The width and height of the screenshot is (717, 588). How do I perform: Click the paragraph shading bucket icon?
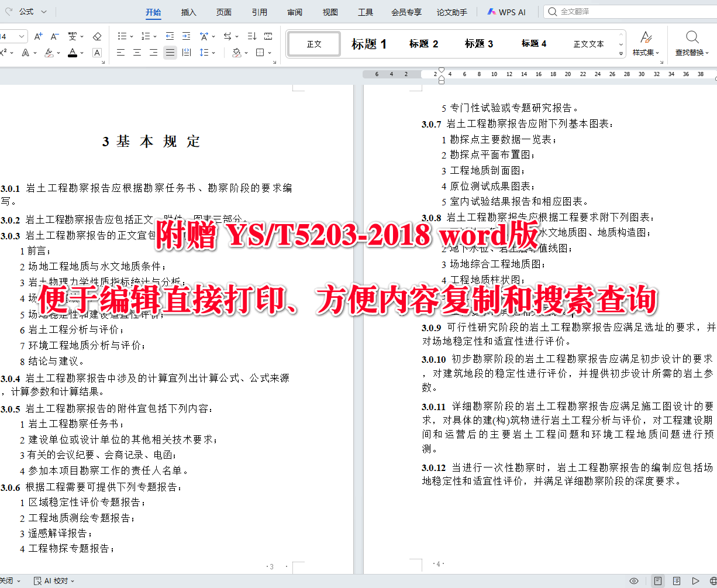coord(236,53)
